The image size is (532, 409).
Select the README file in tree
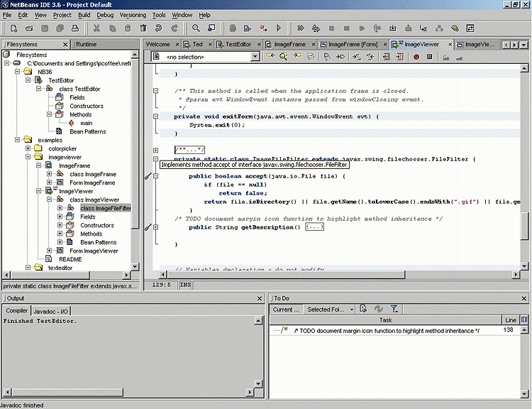70,259
